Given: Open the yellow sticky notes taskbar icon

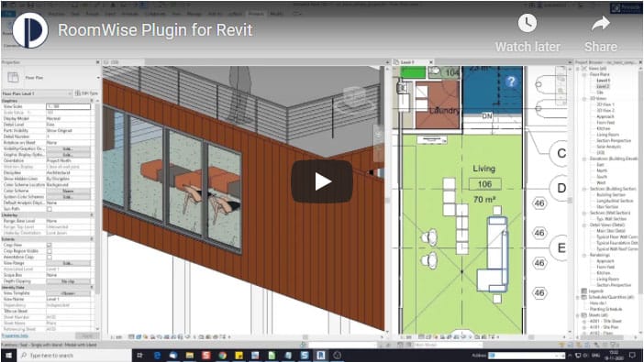Looking at the screenshot, I should [239, 355].
